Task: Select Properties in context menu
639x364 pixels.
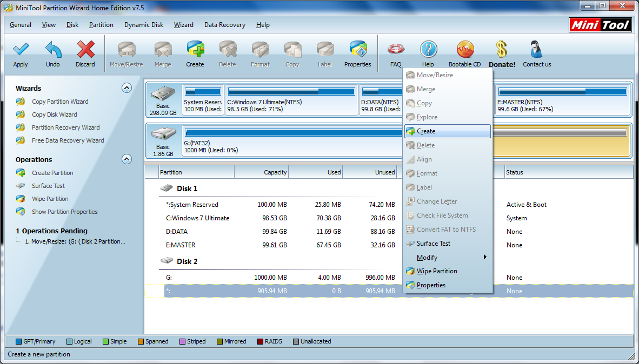Action: [x=448, y=285]
